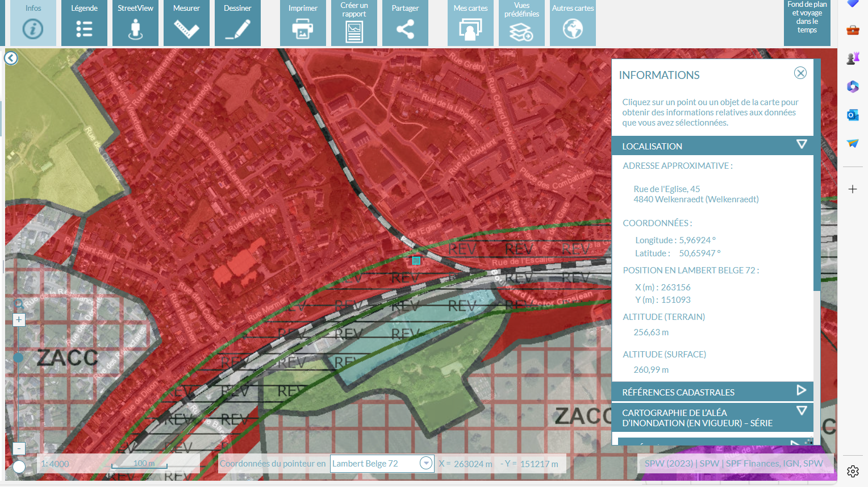The height and width of the screenshot is (487, 868).
Task: Zoom in with the plus button
Action: pyautogui.click(x=19, y=320)
